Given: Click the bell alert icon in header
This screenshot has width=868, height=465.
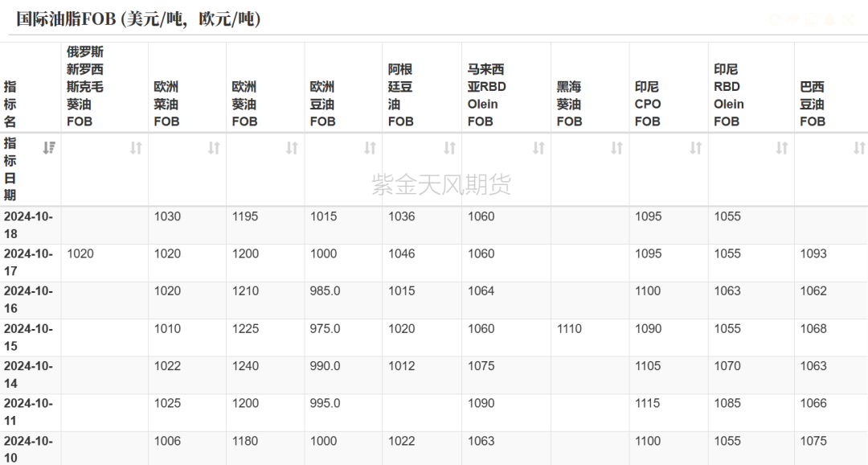Looking at the screenshot, I should tap(829, 19).
